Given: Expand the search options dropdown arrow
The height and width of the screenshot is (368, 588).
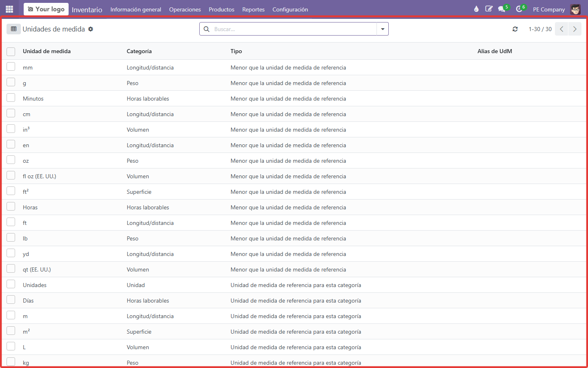Looking at the screenshot, I should [x=383, y=29].
